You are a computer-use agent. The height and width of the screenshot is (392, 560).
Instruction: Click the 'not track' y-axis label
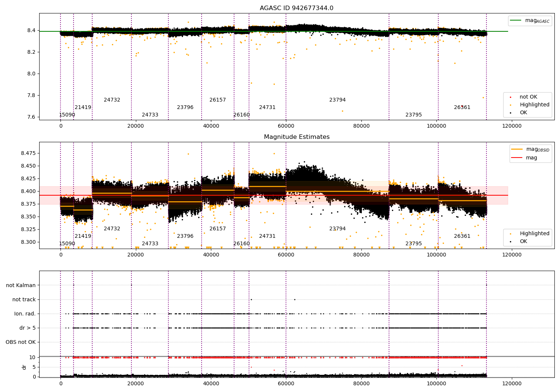click(24, 299)
